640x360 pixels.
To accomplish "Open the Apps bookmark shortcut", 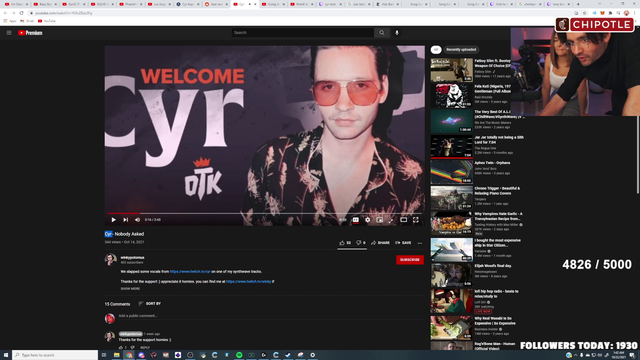I will coord(10,21).
